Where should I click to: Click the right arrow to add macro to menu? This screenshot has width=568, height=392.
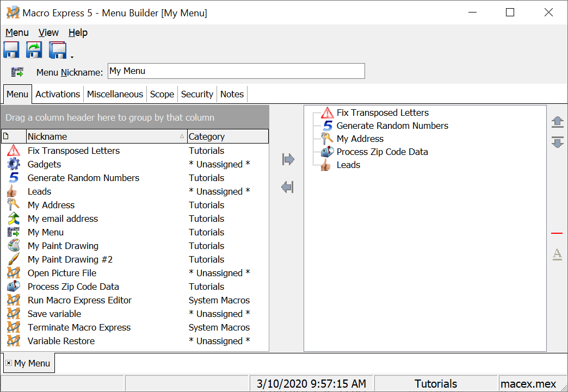[288, 159]
